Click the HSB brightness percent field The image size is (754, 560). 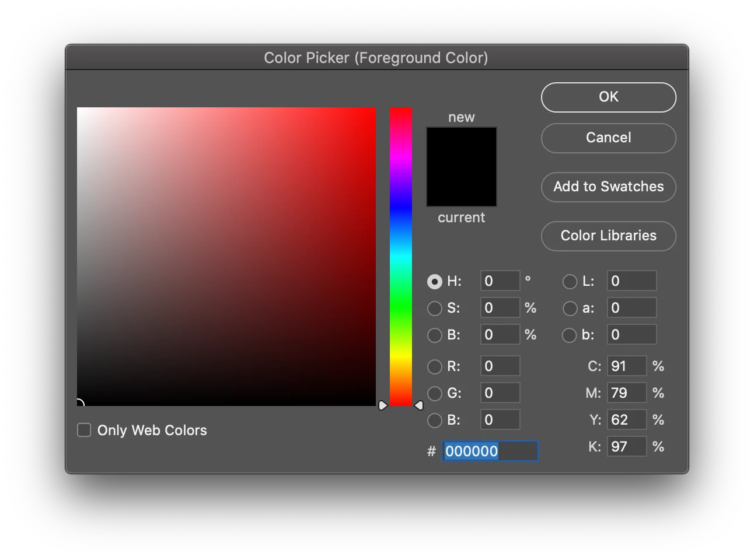pyautogui.click(x=500, y=335)
